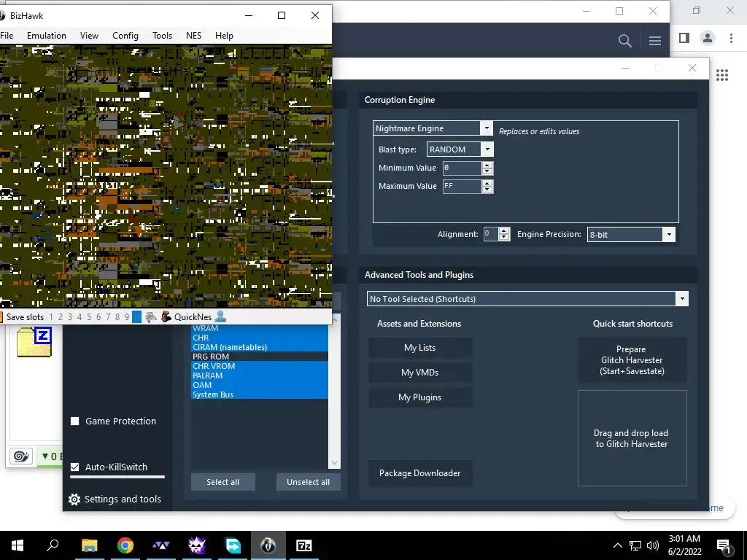Click BizHawk taskbar icon

coord(268,545)
